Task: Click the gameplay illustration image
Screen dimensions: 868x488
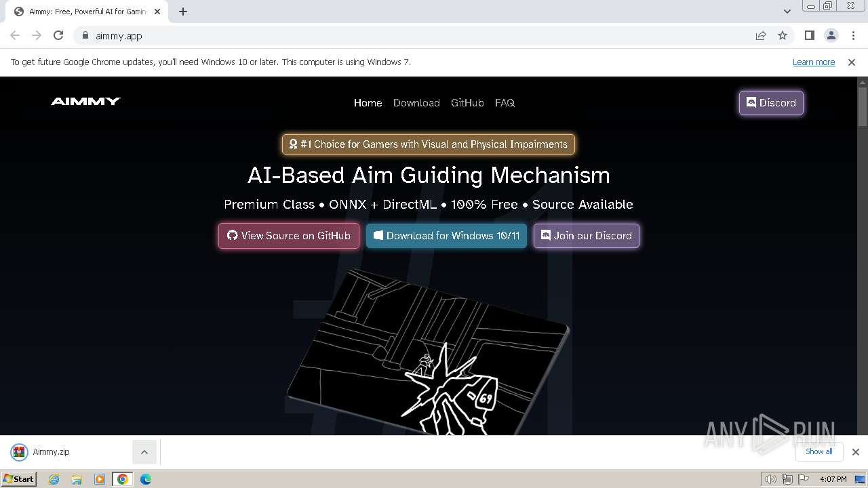Action: [x=429, y=351]
